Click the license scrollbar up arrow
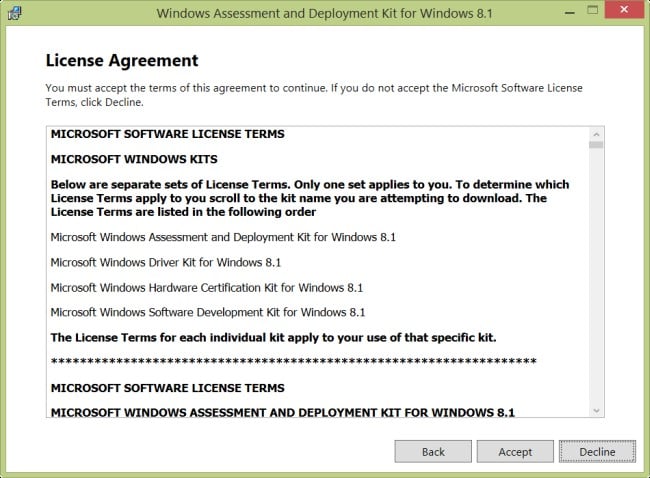650x478 pixels. point(596,134)
